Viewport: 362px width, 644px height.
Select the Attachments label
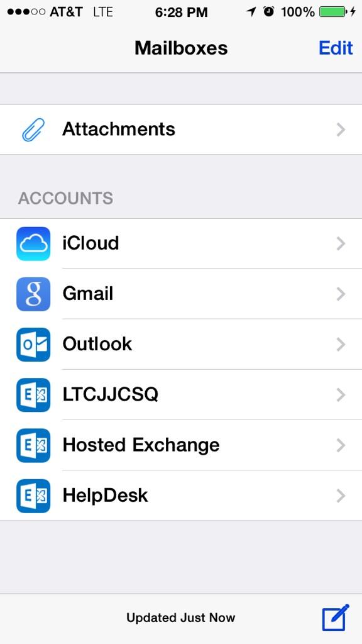(119, 129)
